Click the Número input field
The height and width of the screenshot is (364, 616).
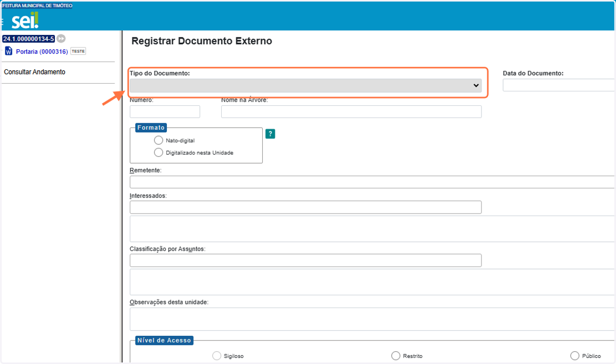(165, 111)
